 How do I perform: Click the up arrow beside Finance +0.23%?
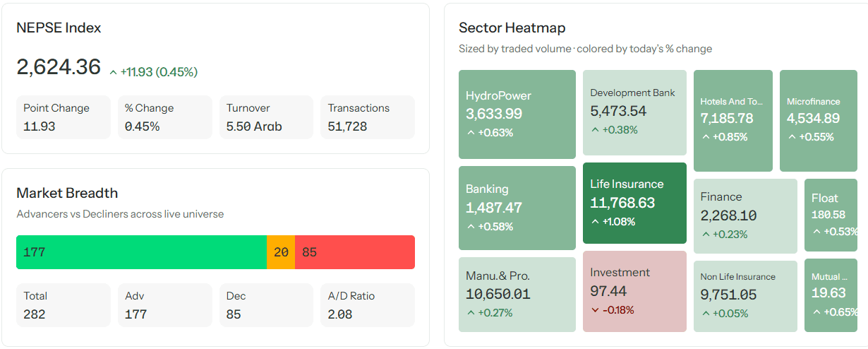[706, 235]
